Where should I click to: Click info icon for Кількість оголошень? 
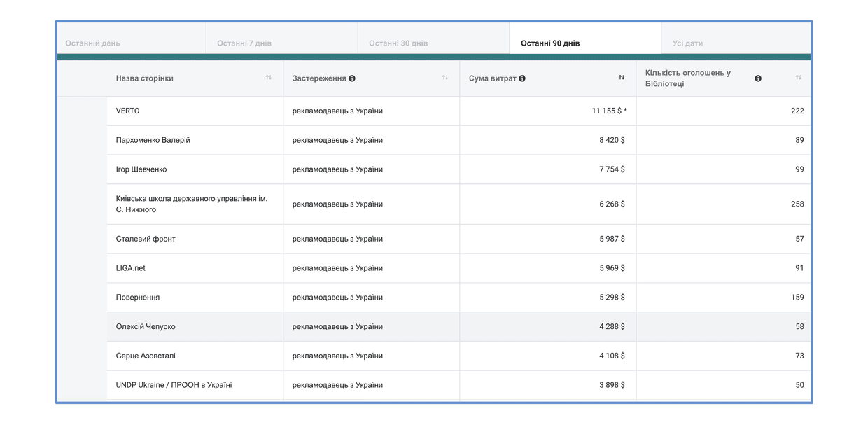[758, 78]
